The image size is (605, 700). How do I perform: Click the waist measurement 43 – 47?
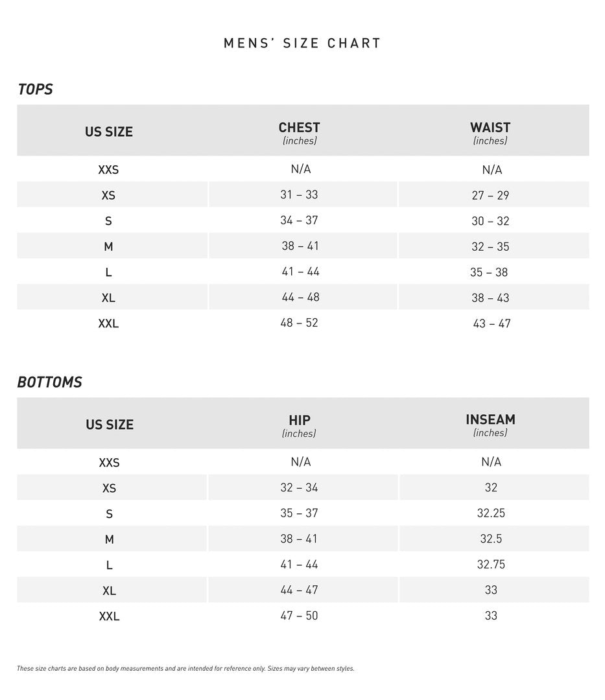[492, 323]
